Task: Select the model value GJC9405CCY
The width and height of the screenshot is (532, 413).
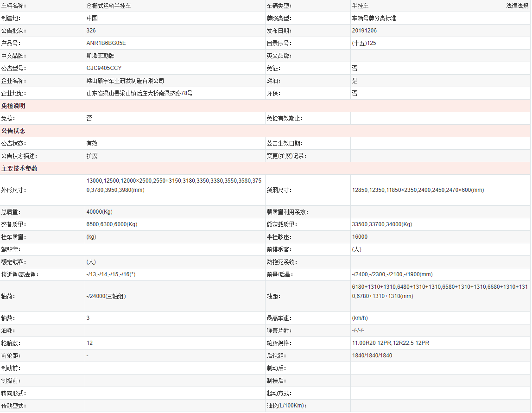Action: (104, 68)
